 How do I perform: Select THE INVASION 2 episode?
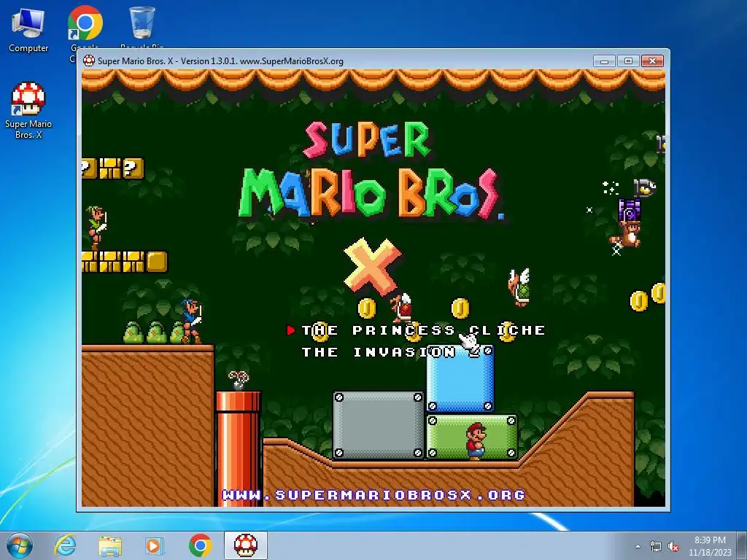click(x=391, y=352)
